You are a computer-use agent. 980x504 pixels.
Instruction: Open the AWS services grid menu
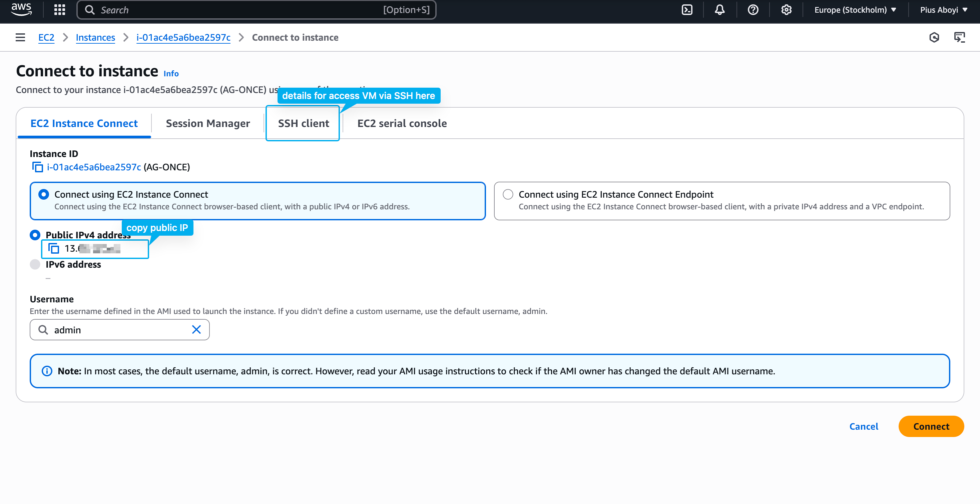tap(60, 10)
